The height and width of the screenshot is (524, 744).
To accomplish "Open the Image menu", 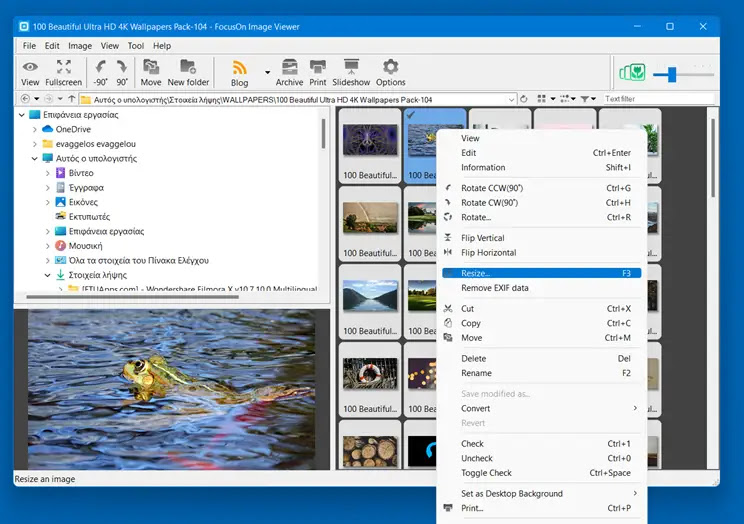I will click(80, 46).
